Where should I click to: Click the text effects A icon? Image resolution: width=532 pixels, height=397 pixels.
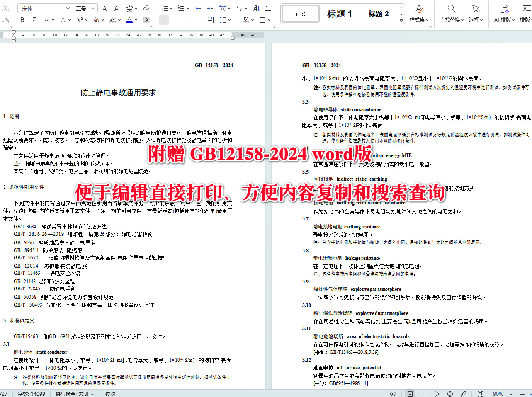point(96,19)
